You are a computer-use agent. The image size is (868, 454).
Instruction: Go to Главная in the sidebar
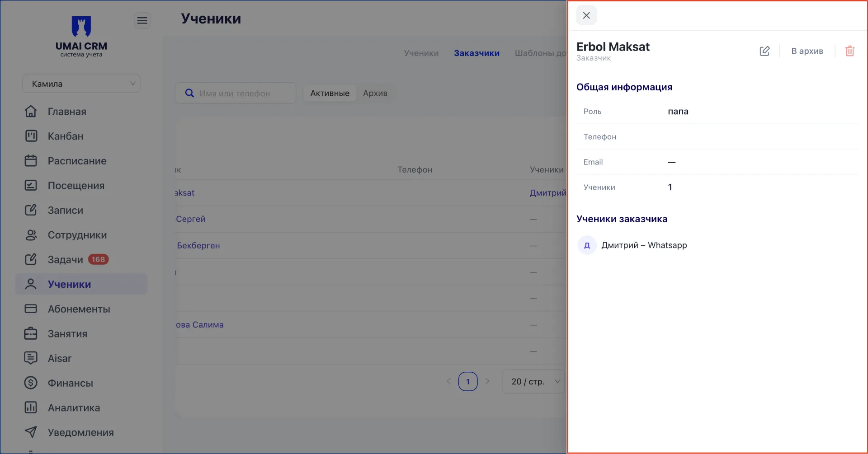click(x=67, y=112)
